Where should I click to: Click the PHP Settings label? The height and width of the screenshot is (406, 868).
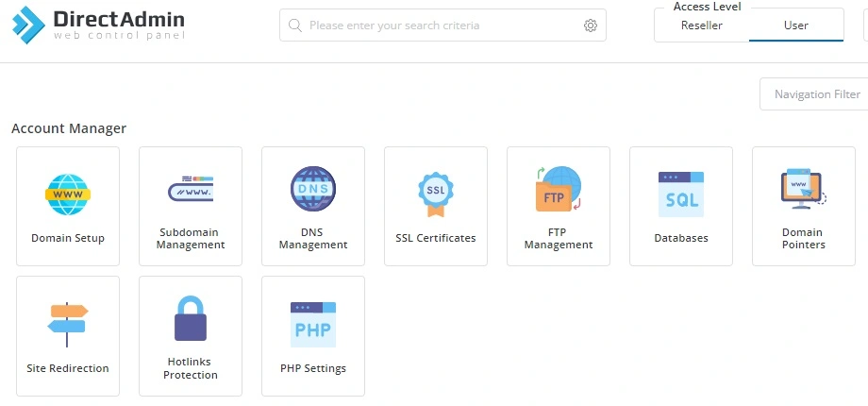(x=313, y=368)
